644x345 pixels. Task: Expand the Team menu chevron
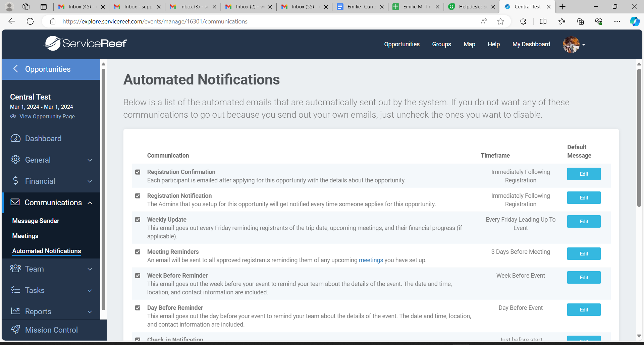click(x=90, y=269)
